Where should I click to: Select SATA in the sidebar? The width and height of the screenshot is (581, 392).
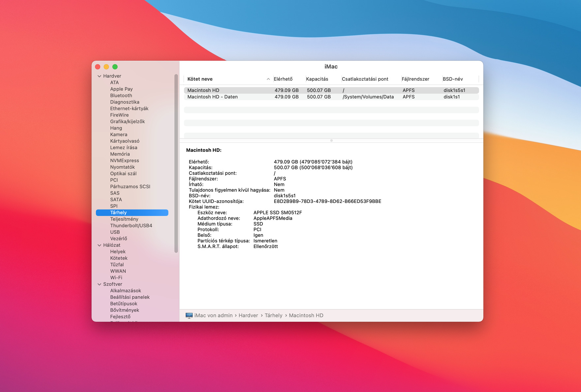click(116, 200)
